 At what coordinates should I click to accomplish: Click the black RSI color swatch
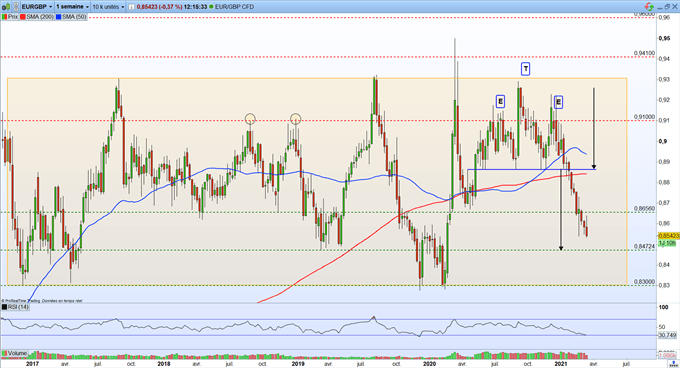click(4, 307)
